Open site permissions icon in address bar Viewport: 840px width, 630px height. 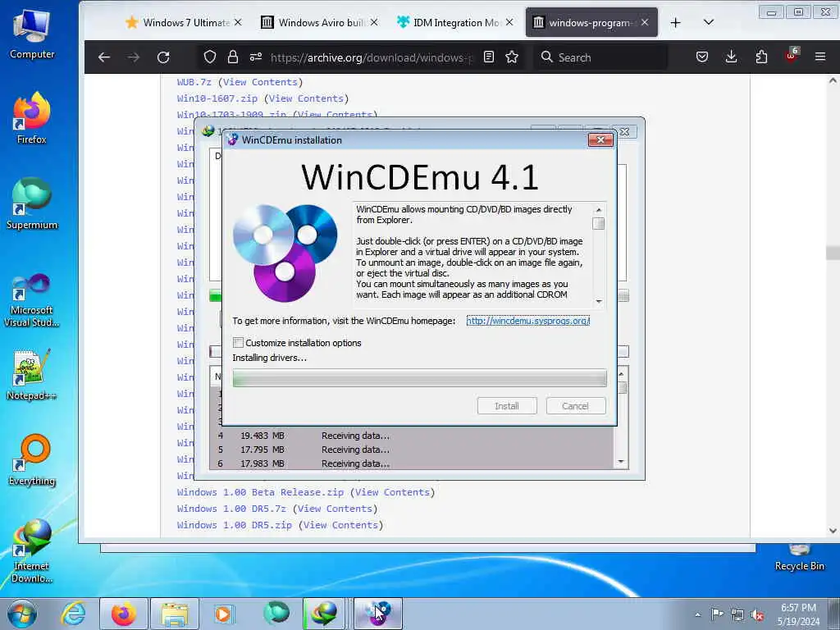256,57
